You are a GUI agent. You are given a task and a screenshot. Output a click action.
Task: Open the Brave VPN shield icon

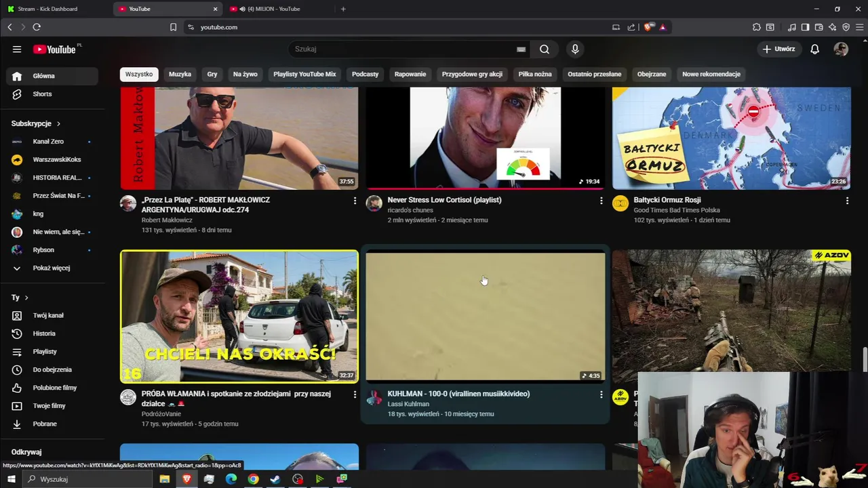pos(846,27)
